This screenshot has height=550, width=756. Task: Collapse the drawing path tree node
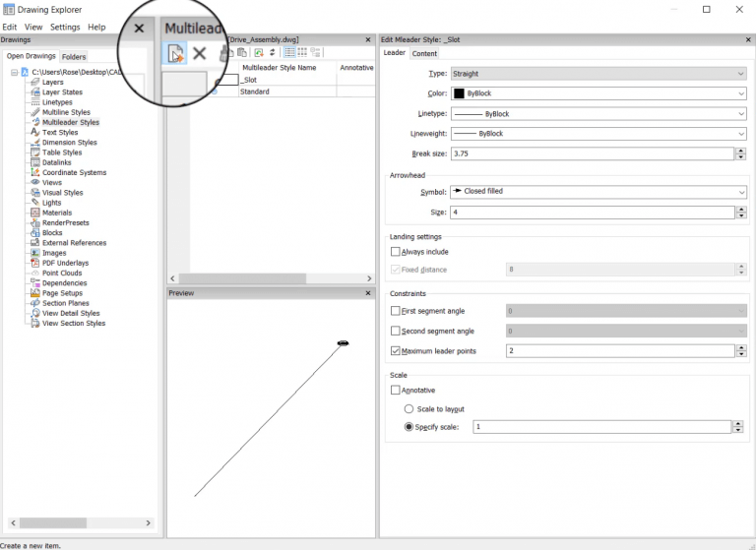[15, 72]
